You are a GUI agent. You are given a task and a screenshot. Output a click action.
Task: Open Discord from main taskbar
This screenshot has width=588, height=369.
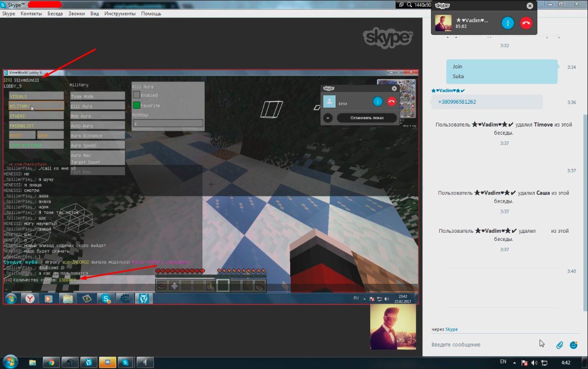click(107, 362)
